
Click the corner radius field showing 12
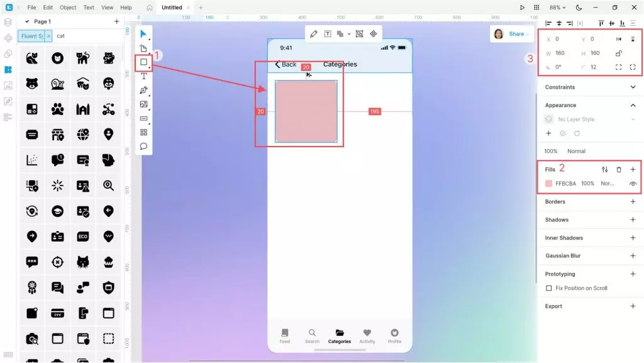[594, 67]
